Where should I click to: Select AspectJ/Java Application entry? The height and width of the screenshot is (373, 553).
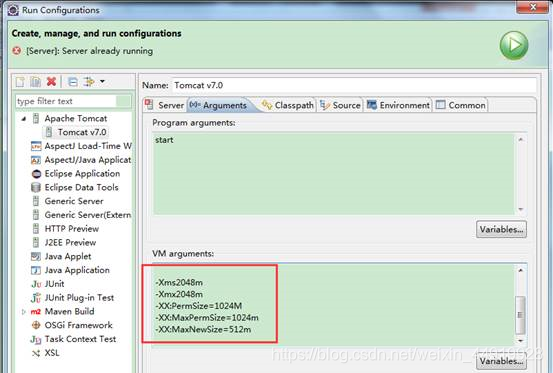tap(88, 160)
